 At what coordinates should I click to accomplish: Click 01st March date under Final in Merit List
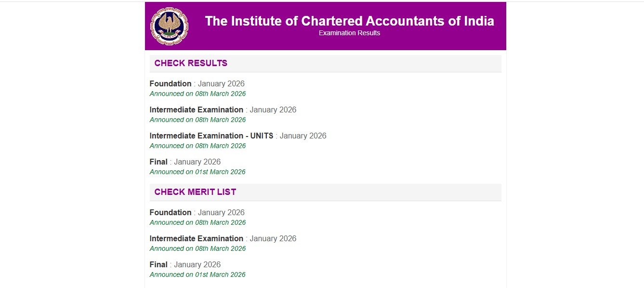[197, 274]
